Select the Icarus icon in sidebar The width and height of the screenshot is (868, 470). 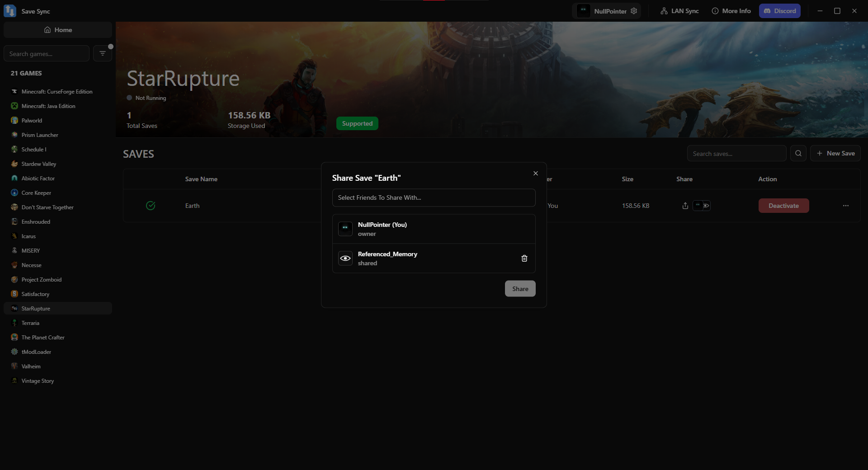click(14, 236)
